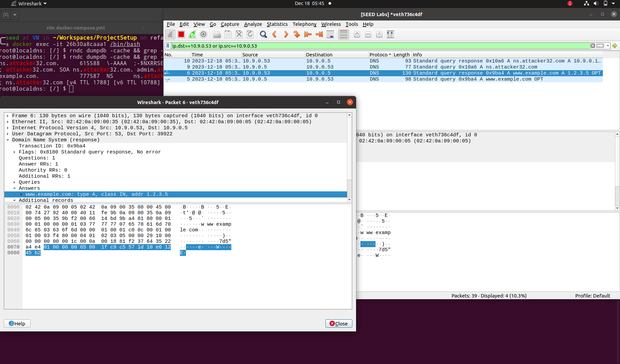Toggle auto-scroll during live capture
The width and height of the screenshot is (620, 364).
point(330,34)
